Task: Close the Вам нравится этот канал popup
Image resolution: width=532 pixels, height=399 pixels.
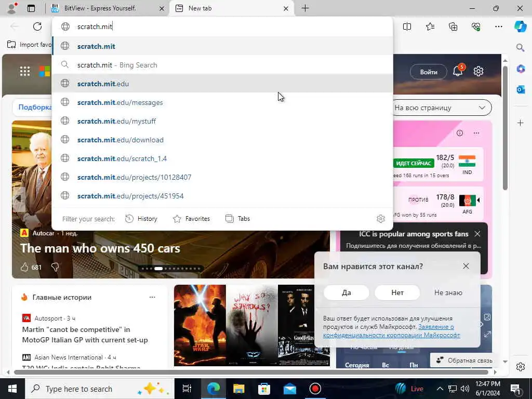Action: click(466, 266)
